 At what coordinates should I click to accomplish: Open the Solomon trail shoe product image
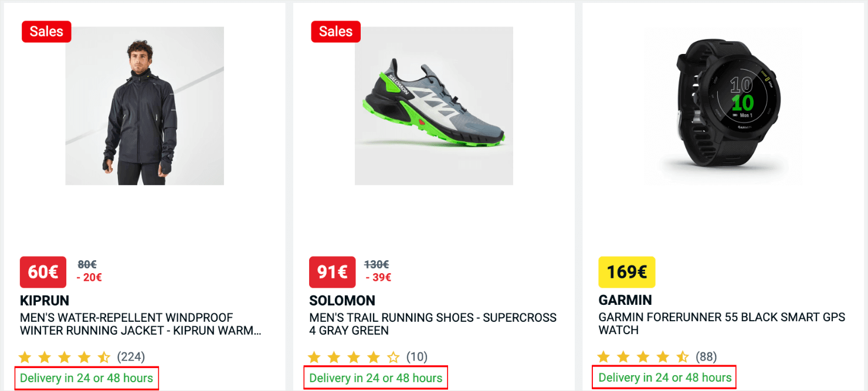(x=433, y=106)
